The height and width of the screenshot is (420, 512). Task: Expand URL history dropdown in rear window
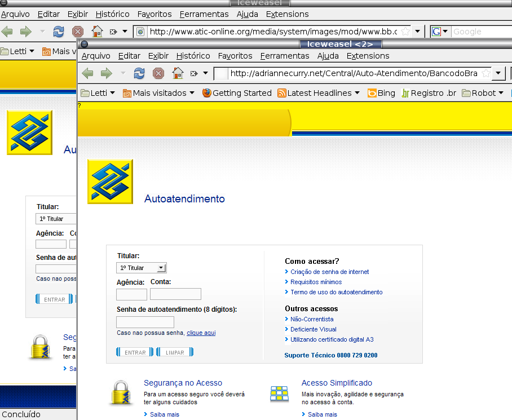tap(418, 32)
